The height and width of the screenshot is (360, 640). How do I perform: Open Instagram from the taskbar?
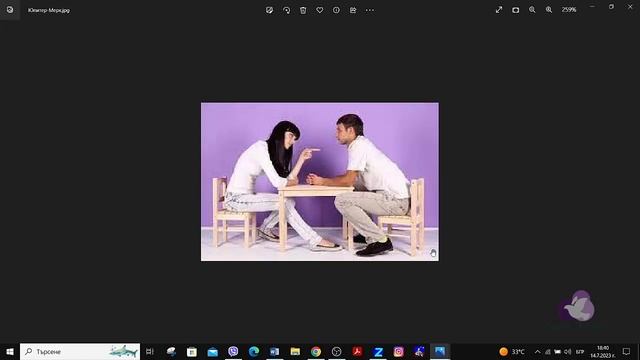point(399,351)
